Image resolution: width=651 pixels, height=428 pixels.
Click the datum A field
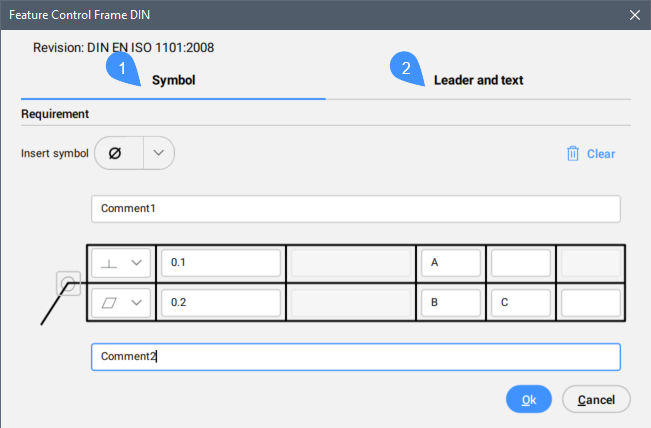tap(451, 263)
